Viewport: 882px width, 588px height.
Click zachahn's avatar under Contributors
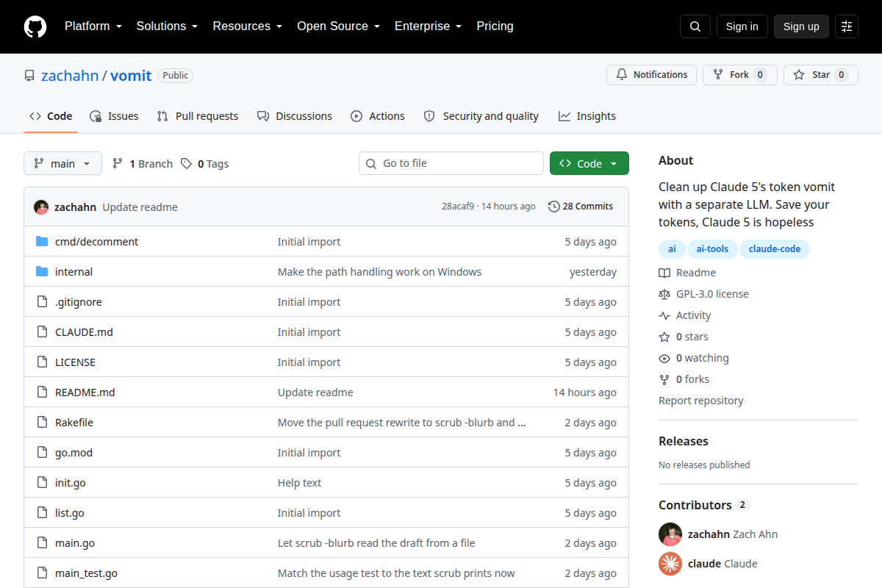point(670,534)
